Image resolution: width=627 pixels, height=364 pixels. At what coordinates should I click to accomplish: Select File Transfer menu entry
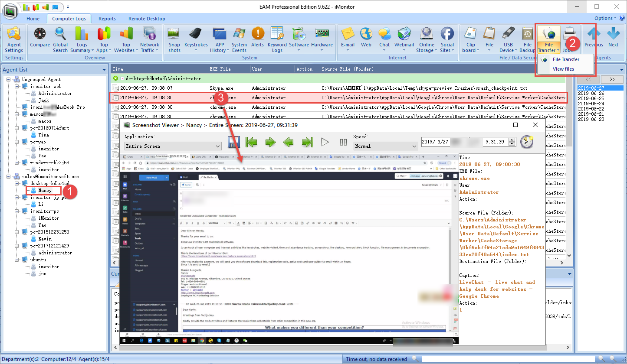(x=566, y=59)
